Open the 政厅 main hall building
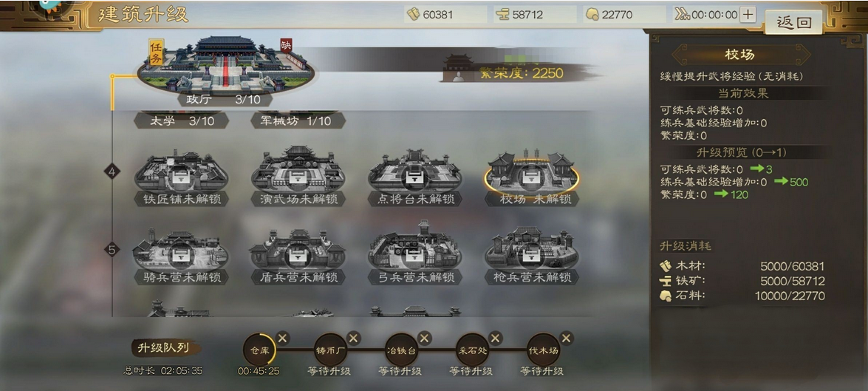 [x=224, y=67]
